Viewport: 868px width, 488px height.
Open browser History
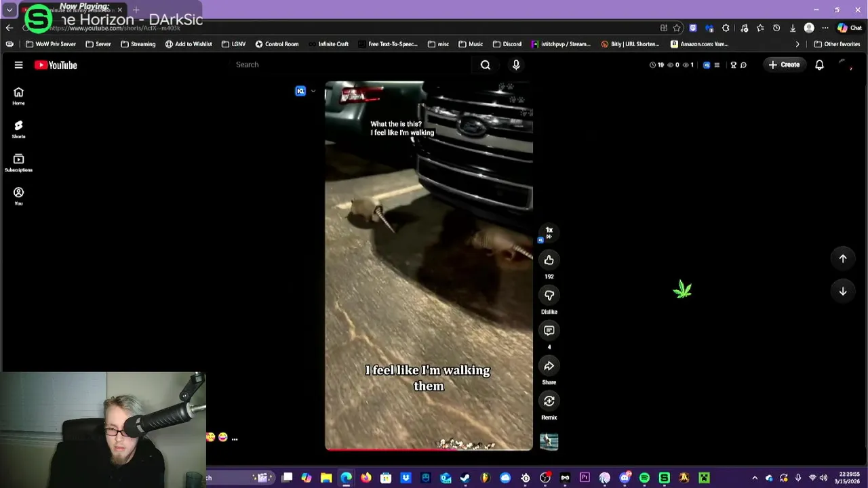(776, 28)
